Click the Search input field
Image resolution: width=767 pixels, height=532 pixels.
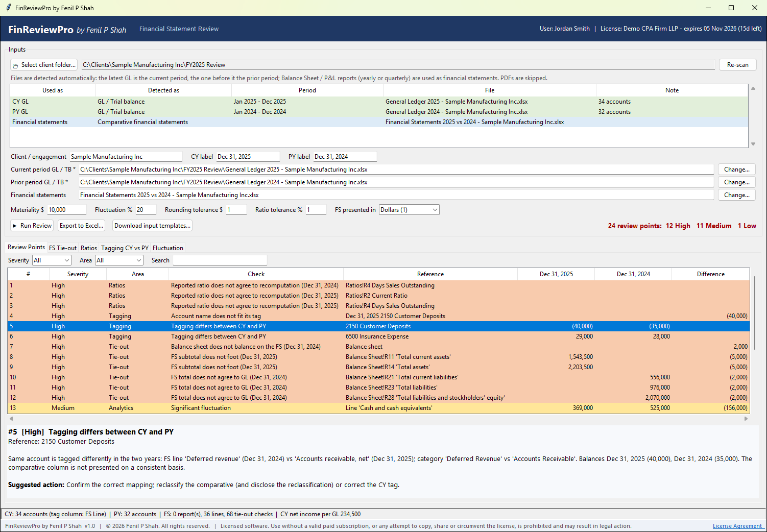click(220, 260)
